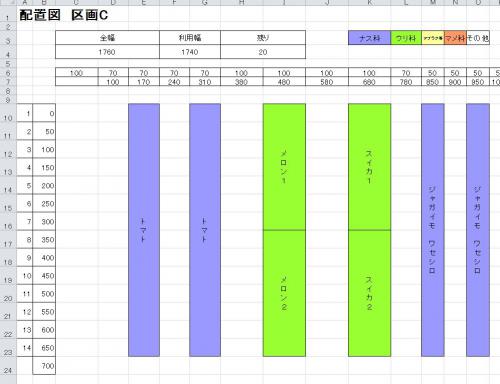Click the ウリ科 green legend swatch

tap(406, 38)
